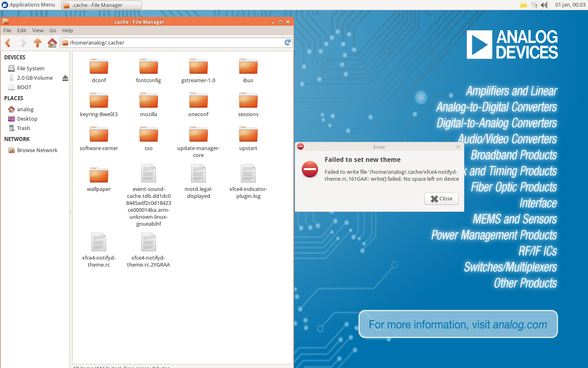Go back with the left arrow button
The image size is (588, 368).
point(8,43)
